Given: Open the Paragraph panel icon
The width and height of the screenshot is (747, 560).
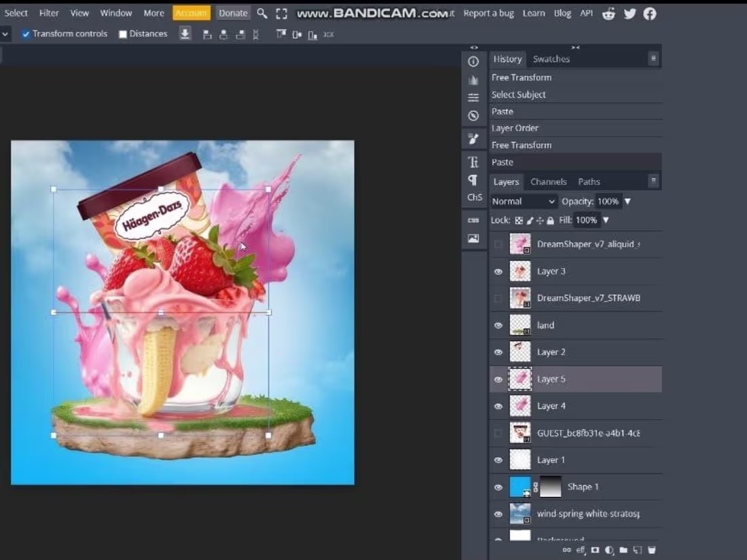Looking at the screenshot, I should (473, 180).
